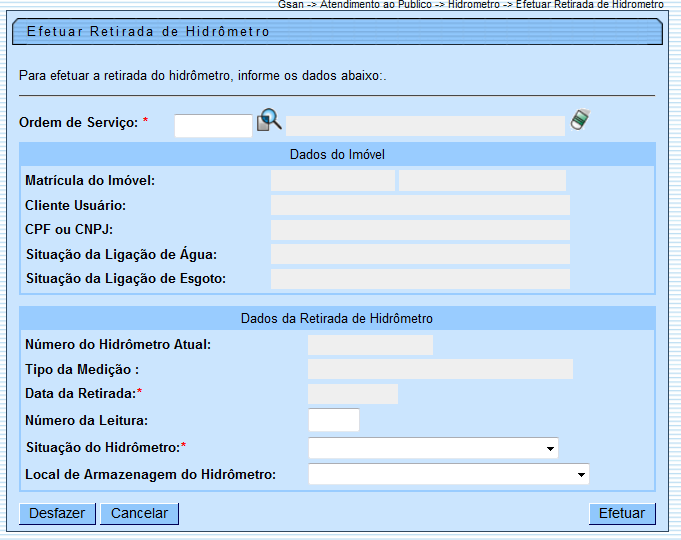Click the first Matrícula do Imóvel field
Image resolution: width=681 pixels, height=540 pixels.
coord(333,181)
